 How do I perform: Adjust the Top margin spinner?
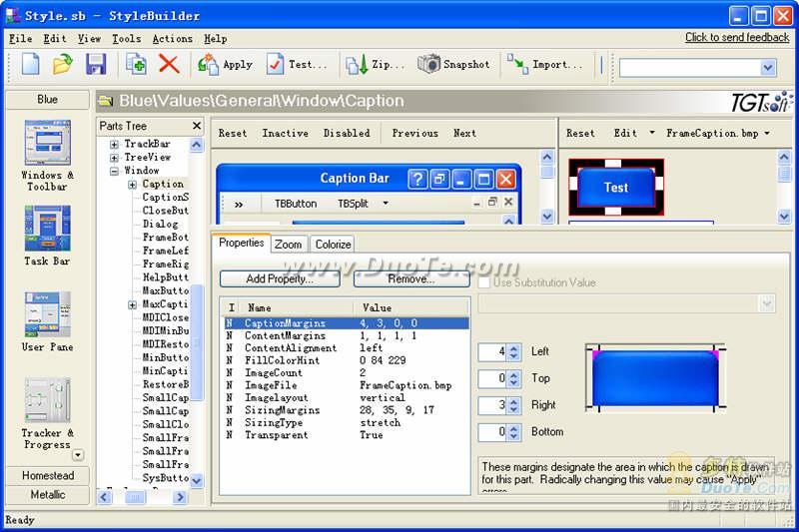513,378
